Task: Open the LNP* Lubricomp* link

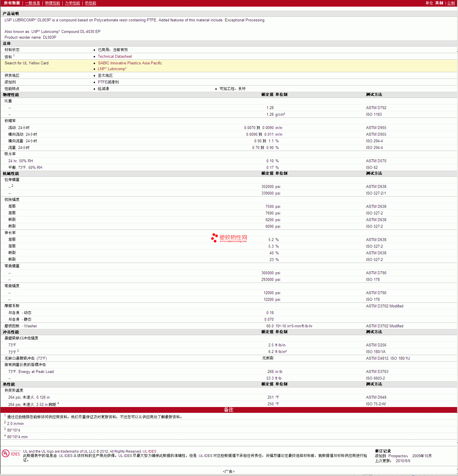Action: (x=112, y=69)
